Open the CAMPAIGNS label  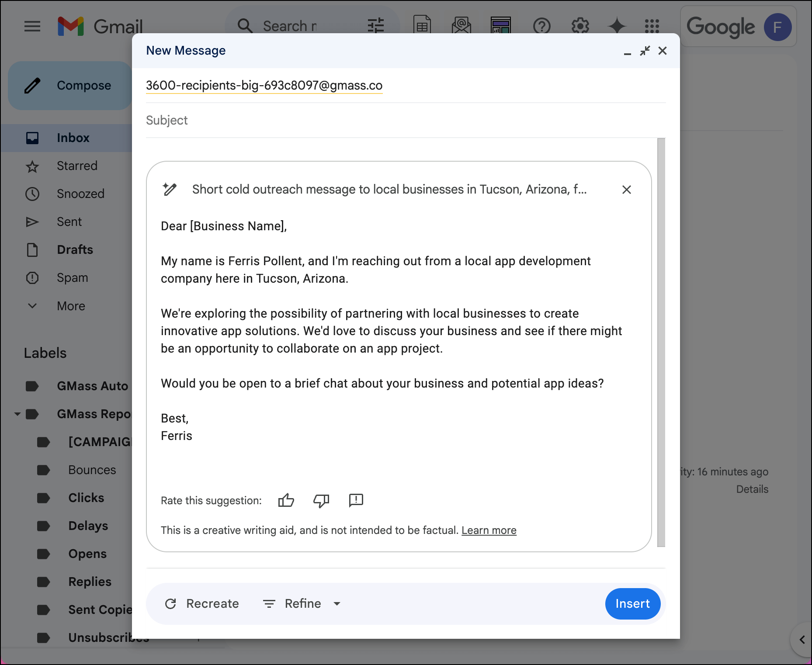[100, 442]
